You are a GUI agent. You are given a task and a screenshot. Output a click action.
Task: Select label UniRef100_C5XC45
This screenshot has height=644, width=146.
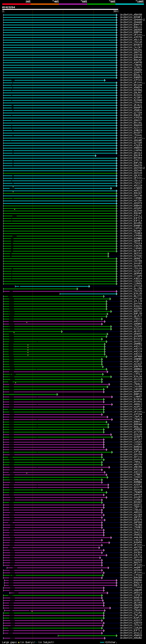click(x=131, y=42)
